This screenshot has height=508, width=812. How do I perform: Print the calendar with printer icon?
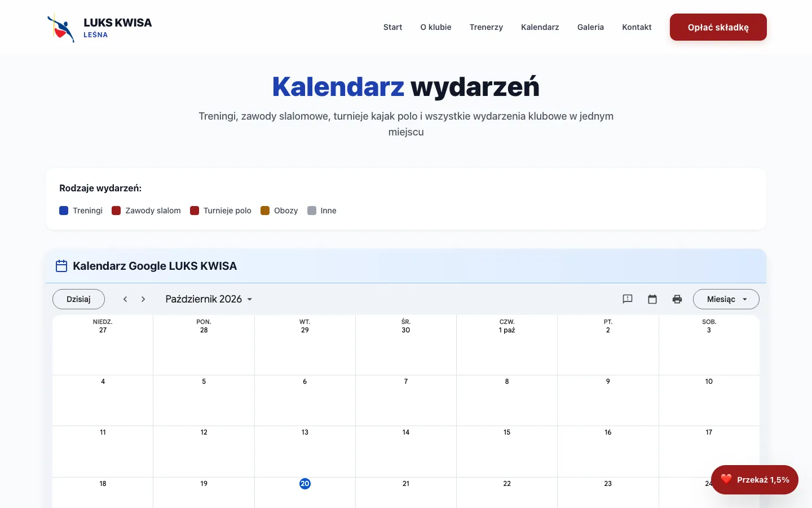pyautogui.click(x=677, y=299)
